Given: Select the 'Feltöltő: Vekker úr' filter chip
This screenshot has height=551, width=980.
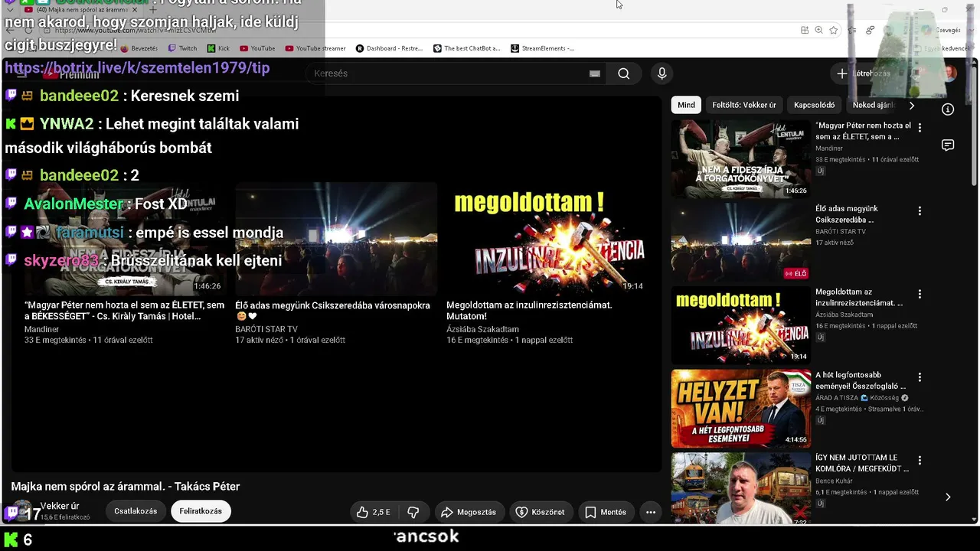Looking at the screenshot, I should (x=744, y=105).
